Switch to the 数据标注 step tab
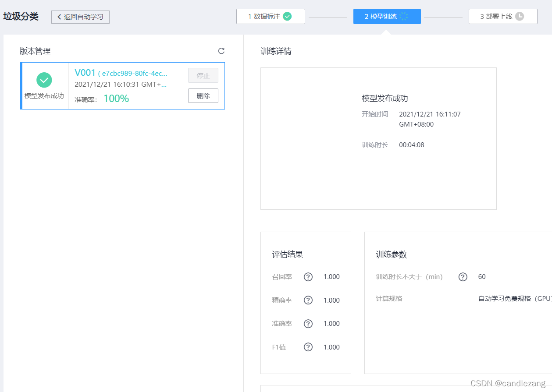This screenshot has width=552, height=392. [271, 16]
